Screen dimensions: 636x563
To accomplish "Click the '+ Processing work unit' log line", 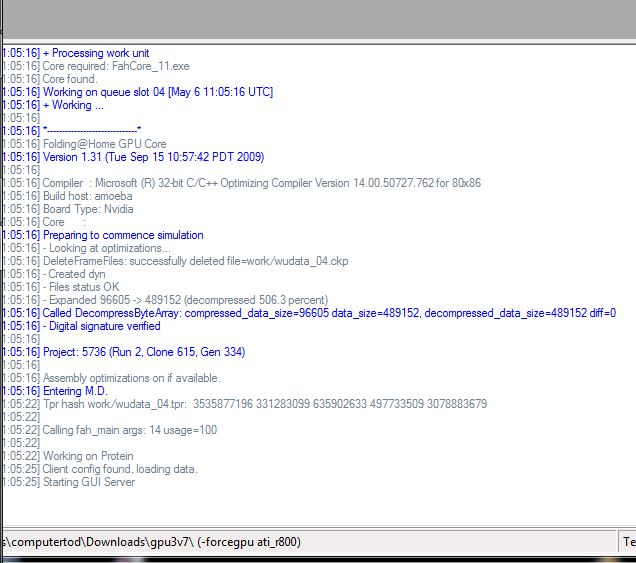I will [x=76, y=53].
